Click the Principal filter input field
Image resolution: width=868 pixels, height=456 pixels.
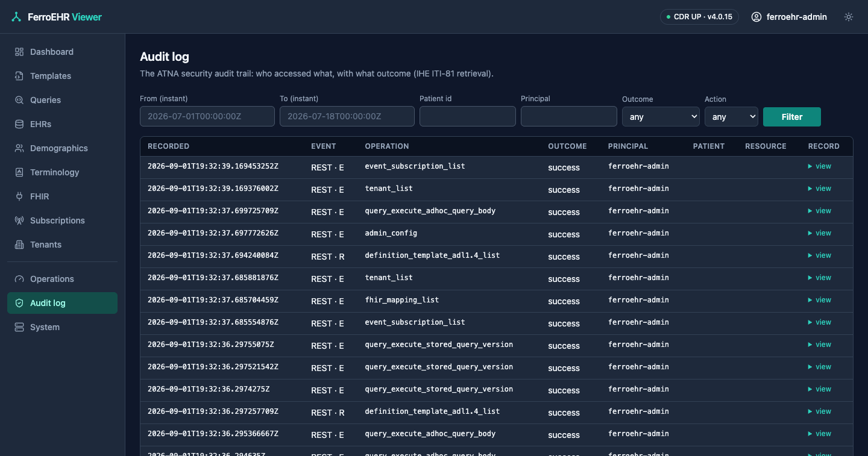(569, 116)
